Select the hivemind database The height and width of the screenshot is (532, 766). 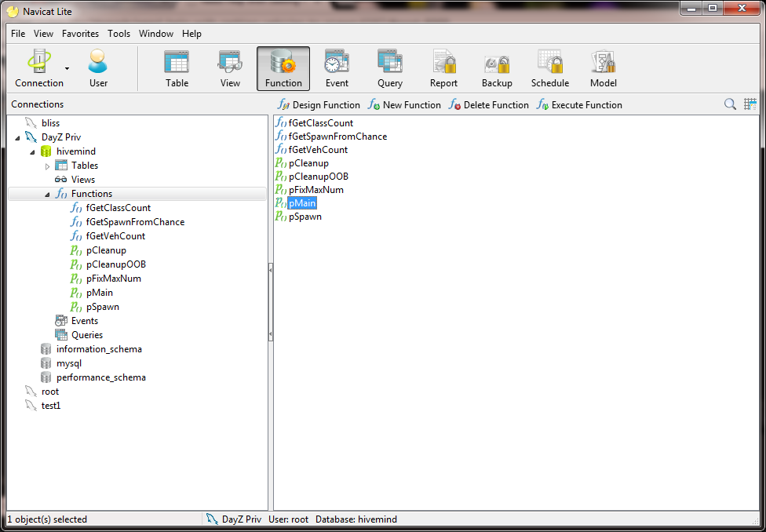pos(76,151)
